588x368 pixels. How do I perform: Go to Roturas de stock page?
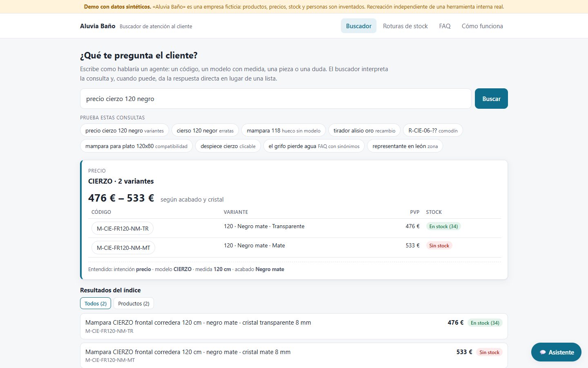click(405, 26)
